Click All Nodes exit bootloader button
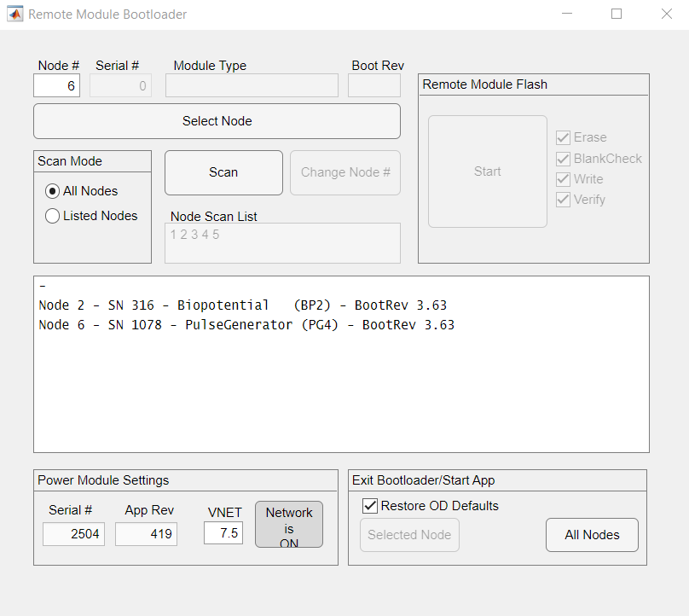 [592, 535]
